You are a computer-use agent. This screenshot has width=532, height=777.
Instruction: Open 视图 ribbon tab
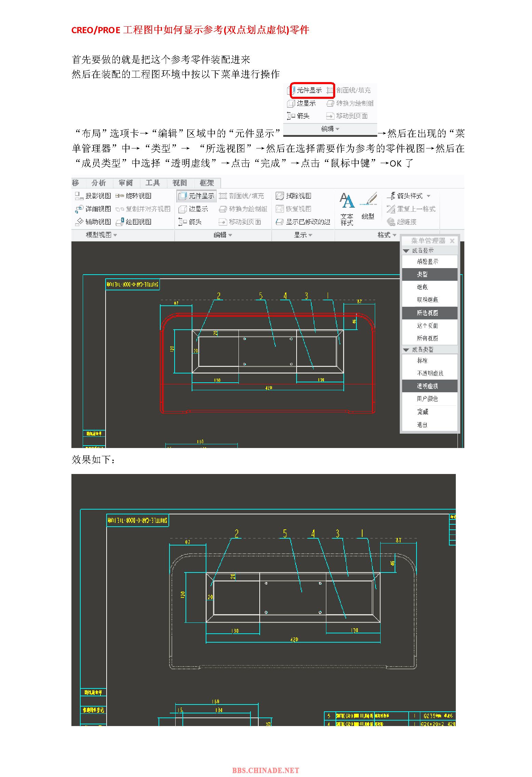tap(180, 183)
